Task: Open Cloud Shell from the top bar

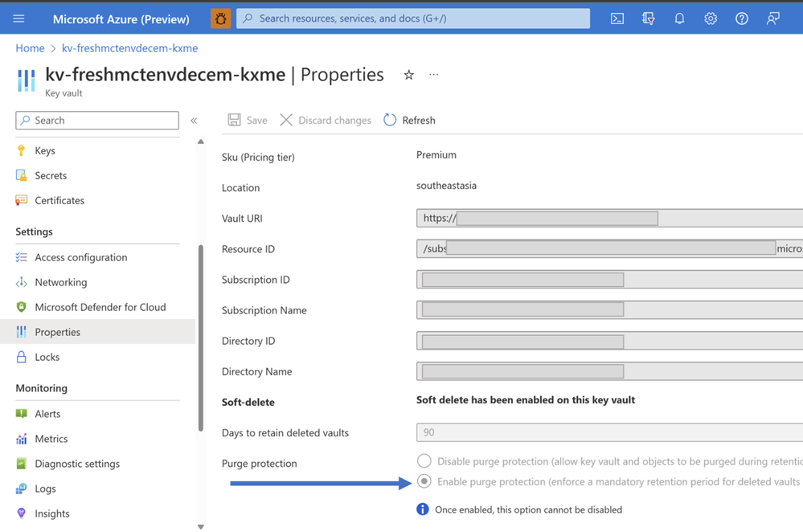Action: 617,19
